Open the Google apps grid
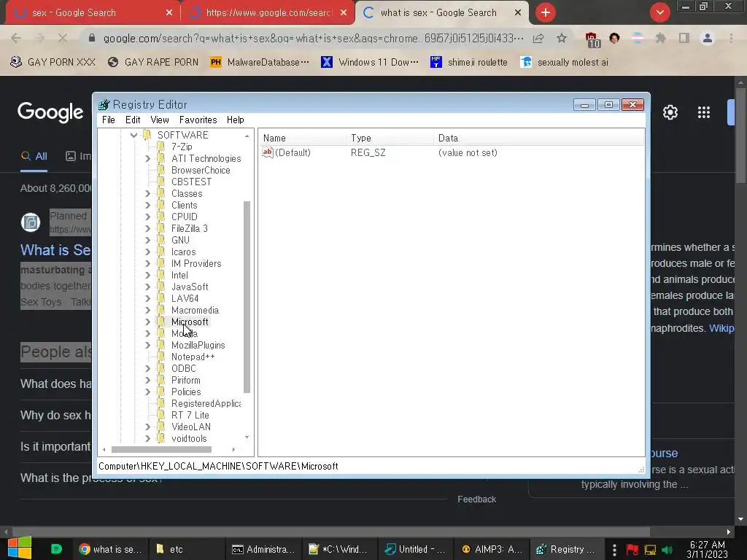Viewport: 747px width, 560px height. pyautogui.click(x=704, y=112)
